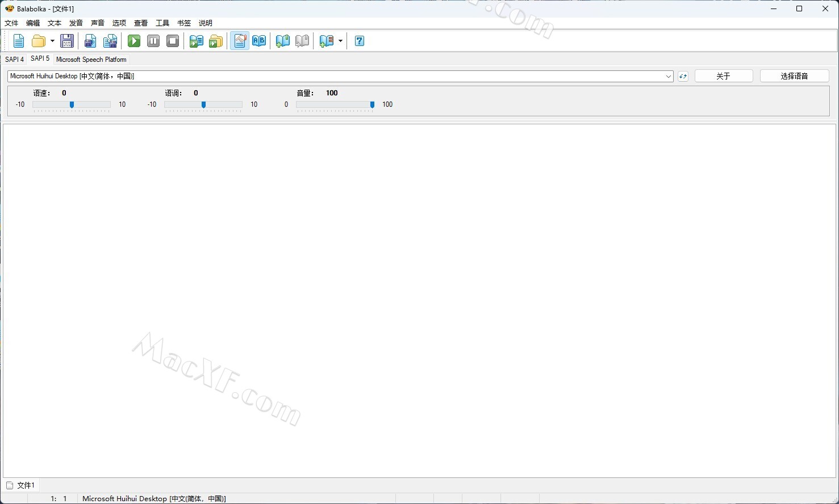The height and width of the screenshot is (504, 839).
Task: Click the split and save audio files icon
Action: [x=110, y=41]
